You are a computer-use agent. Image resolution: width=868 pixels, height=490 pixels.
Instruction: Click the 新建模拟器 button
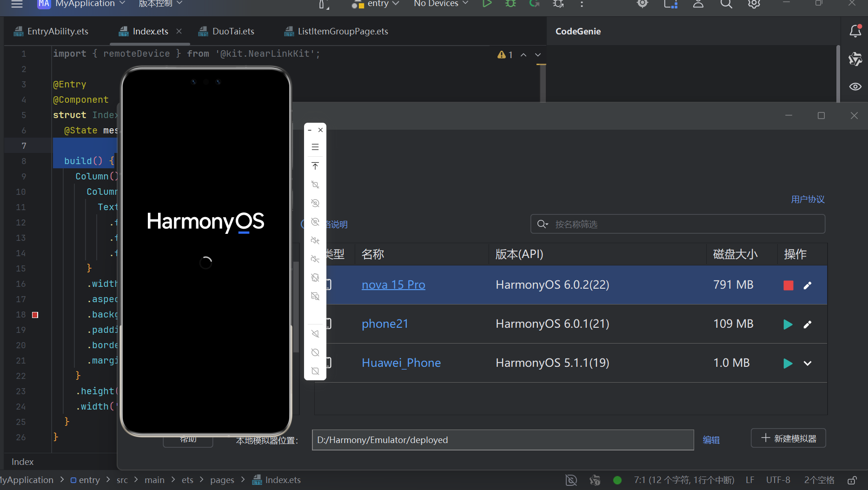coord(788,437)
